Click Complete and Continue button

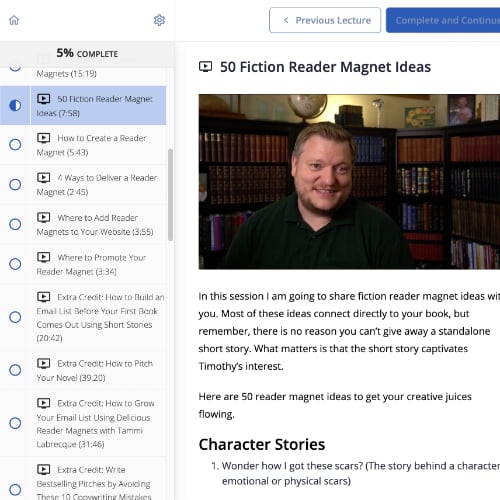coord(443,20)
